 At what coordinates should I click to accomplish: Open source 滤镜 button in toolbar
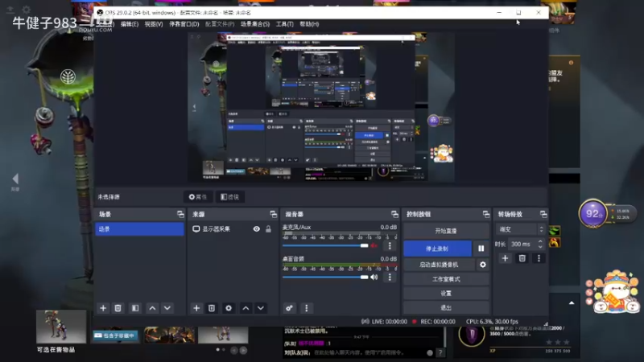[230, 197]
